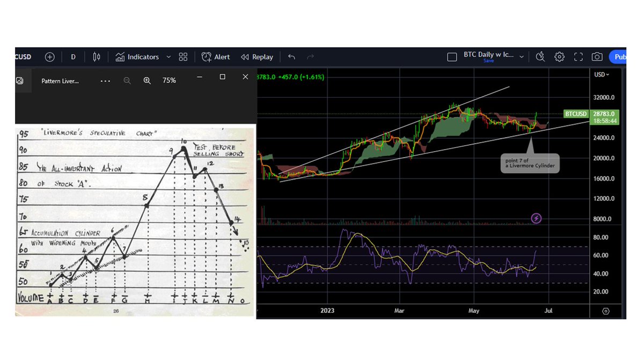Open chart settings gear
Screen dimensions: 644x362
pos(559,57)
